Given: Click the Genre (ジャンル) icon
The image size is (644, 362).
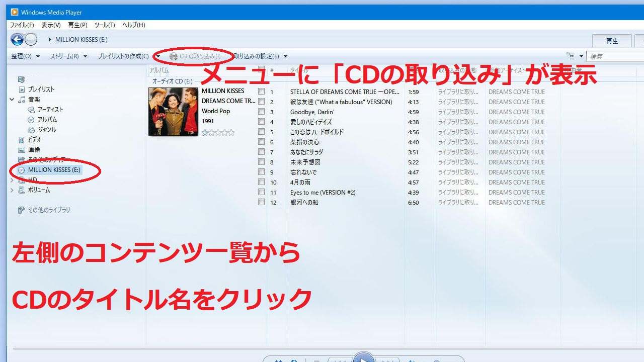Looking at the screenshot, I should [31, 130].
